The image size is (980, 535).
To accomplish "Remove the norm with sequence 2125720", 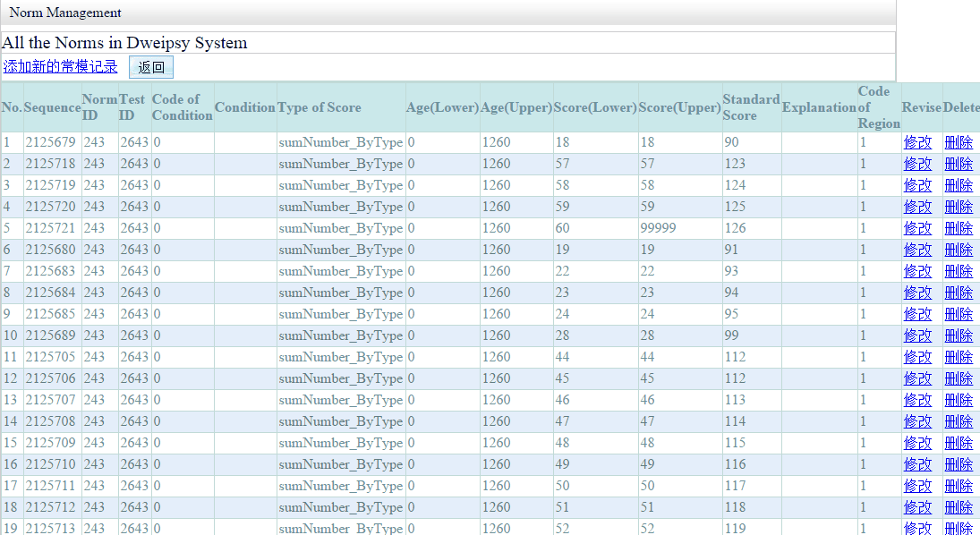I will pyautogui.click(x=959, y=207).
